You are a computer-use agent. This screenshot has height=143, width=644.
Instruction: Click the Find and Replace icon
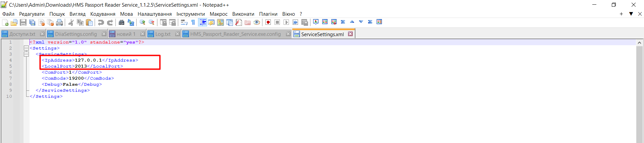coord(131,22)
